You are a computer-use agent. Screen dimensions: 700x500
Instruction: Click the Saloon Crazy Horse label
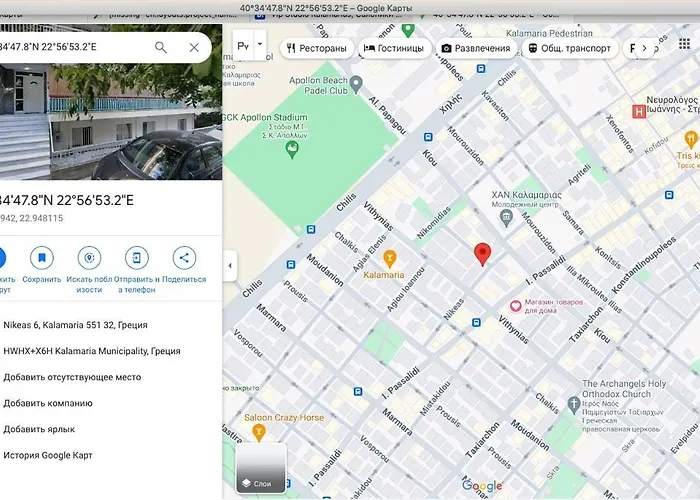pyautogui.click(x=284, y=418)
